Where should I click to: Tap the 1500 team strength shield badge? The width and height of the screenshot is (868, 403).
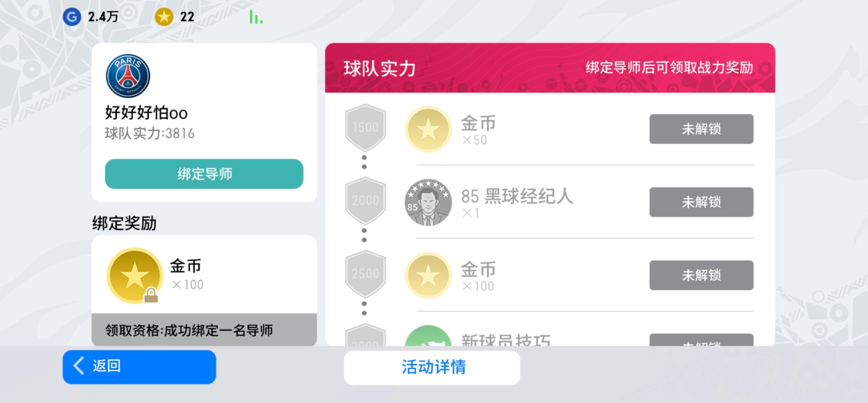(365, 127)
